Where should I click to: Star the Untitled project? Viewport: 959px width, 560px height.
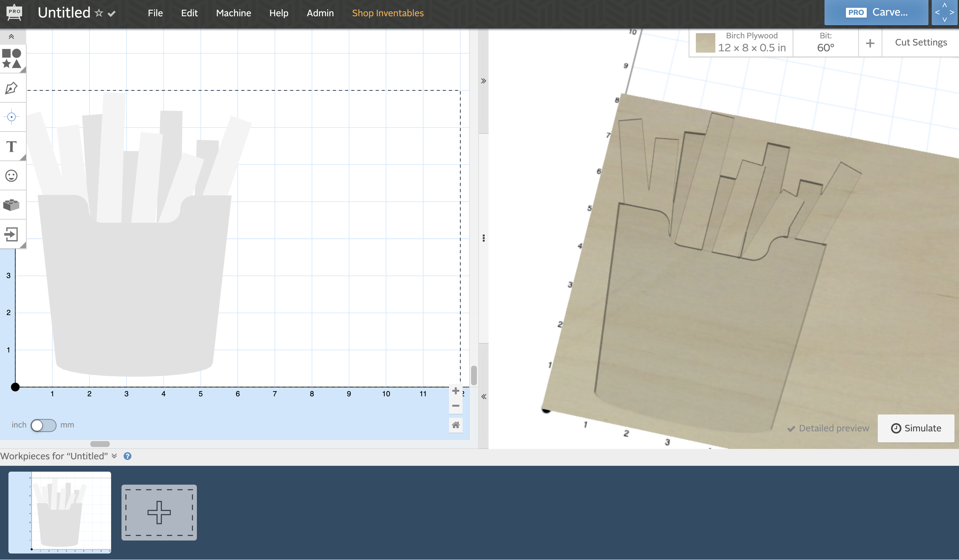pos(99,13)
